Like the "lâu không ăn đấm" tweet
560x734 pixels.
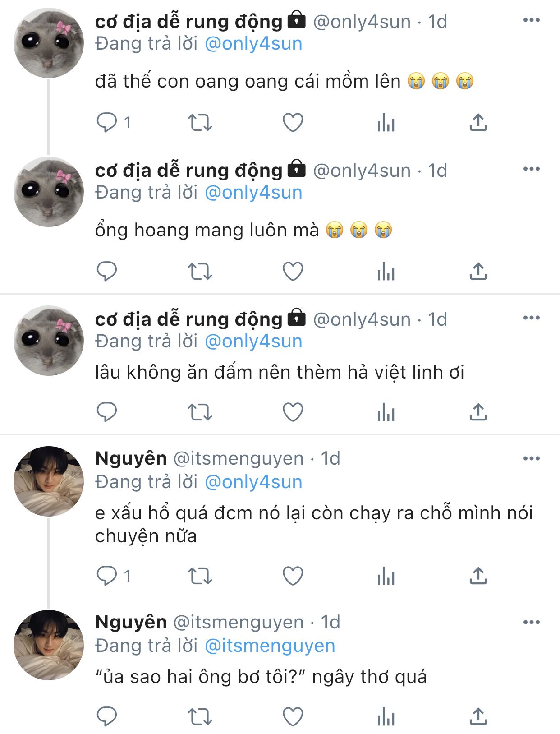[x=293, y=412]
